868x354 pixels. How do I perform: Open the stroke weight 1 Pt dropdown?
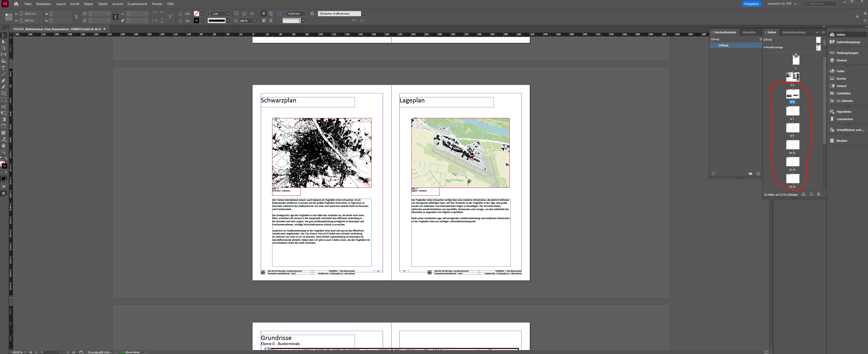click(x=228, y=14)
